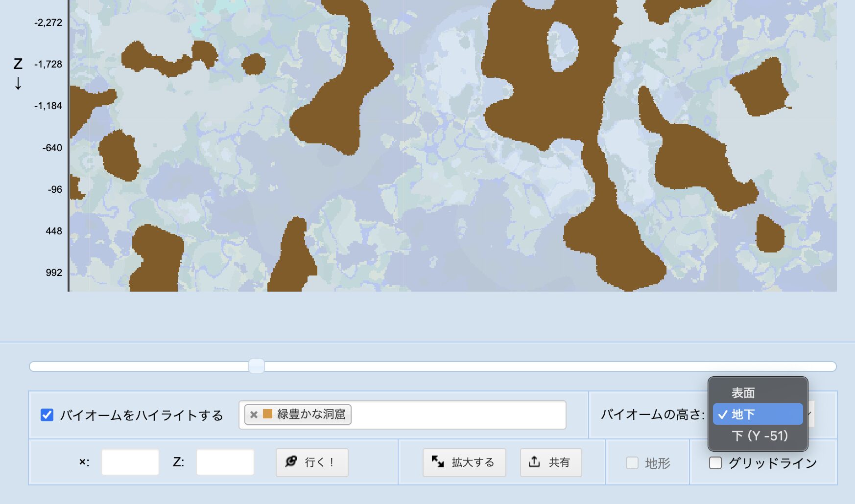Remove the 緑豊かな洞窟 biome tag

(254, 415)
